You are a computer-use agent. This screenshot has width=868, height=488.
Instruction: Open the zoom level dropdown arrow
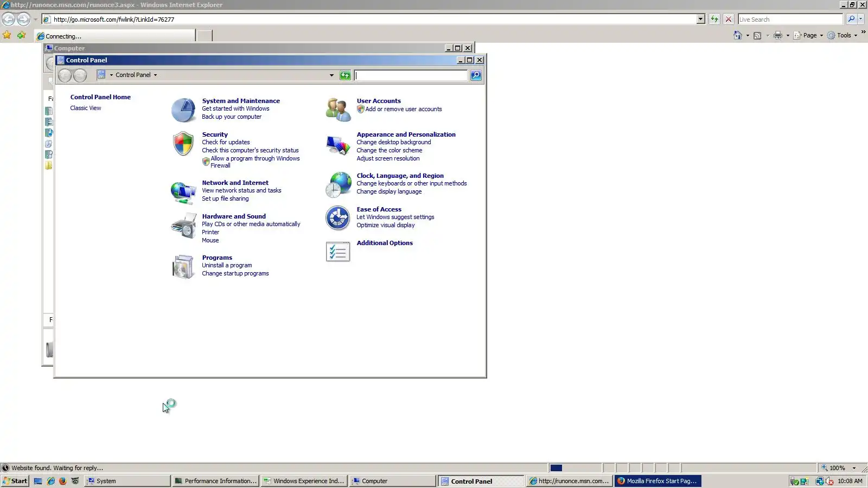click(854, 468)
